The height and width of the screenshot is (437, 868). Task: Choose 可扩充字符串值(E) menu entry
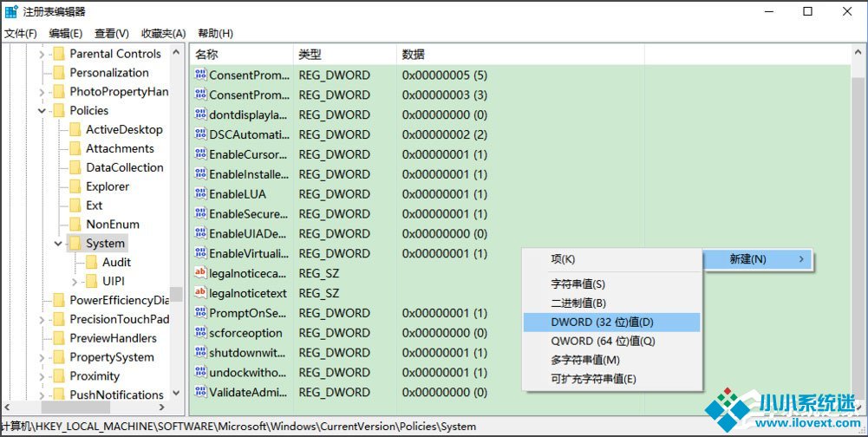click(x=611, y=379)
